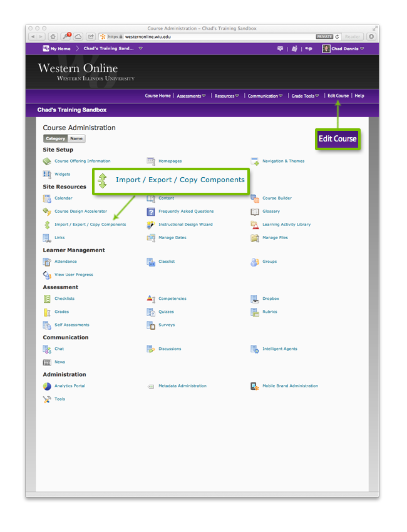This screenshot has width=407, height=532.
Task: Open the Checklists link
Action: [64, 299]
